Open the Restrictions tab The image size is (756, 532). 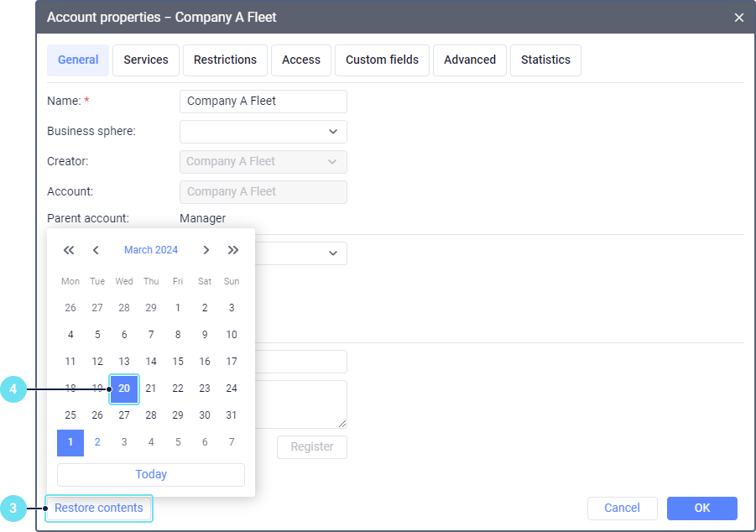click(225, 60)
